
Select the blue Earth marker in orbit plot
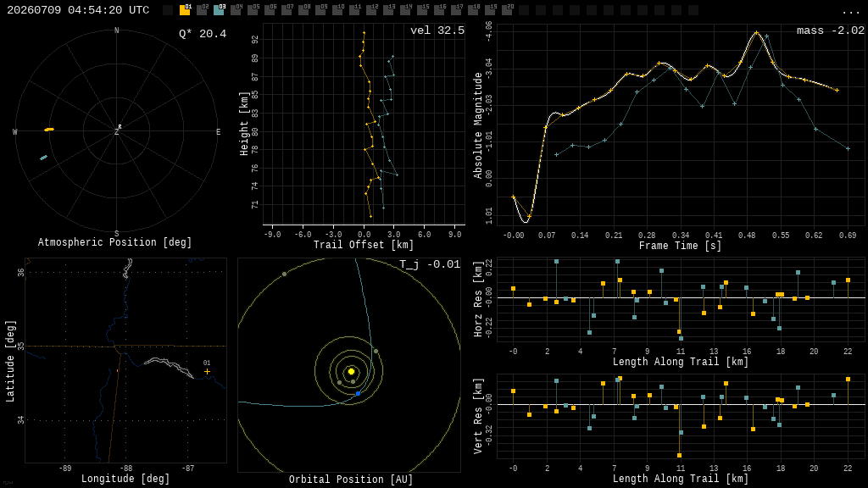click(359, 393)
